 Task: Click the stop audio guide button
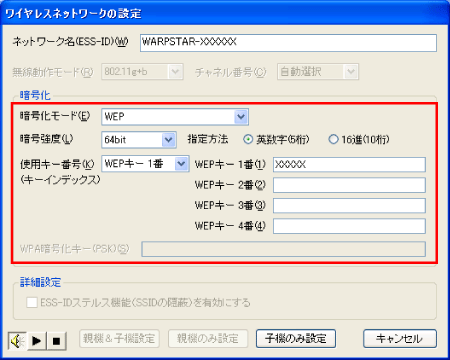click(x=57, y=341)
